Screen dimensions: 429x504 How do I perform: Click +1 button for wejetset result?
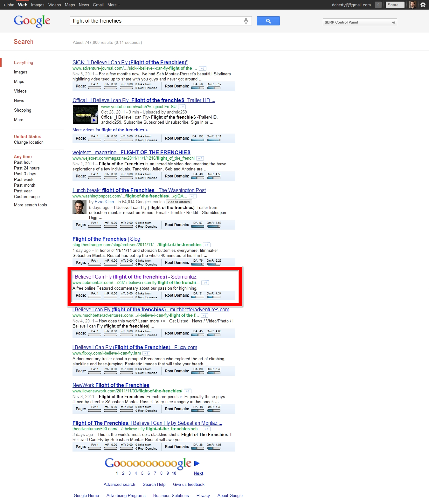pyautogui.click(x=200, y=158)
